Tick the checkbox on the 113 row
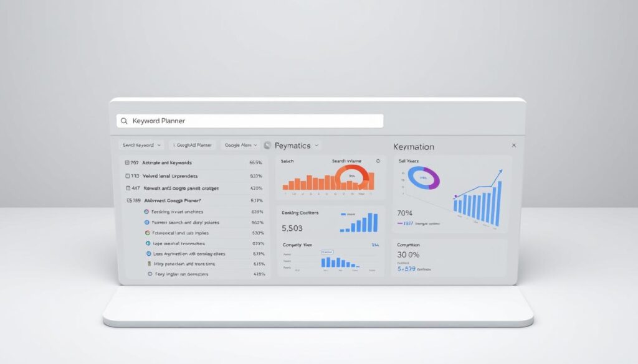 tap(127, 176)
